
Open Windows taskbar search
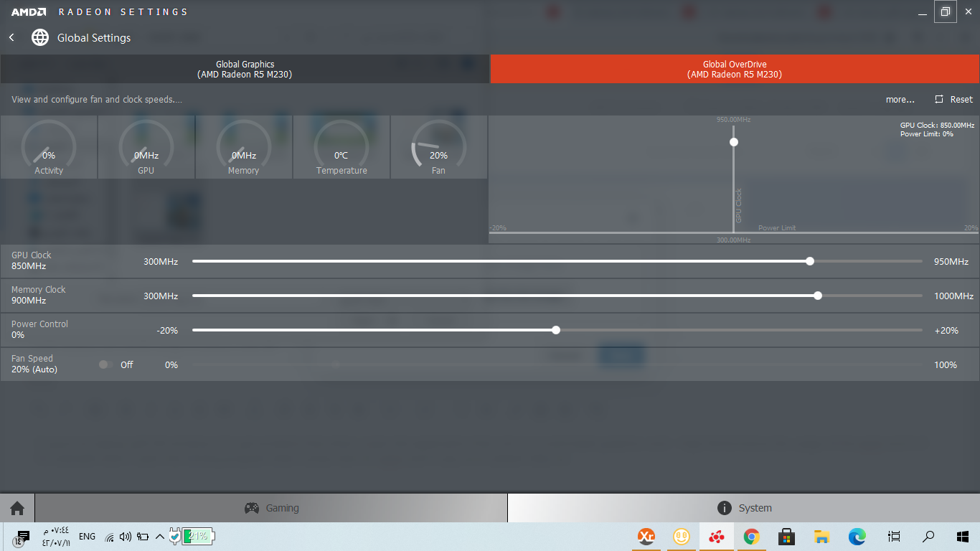pyautogui.click(x=928, y=536)
